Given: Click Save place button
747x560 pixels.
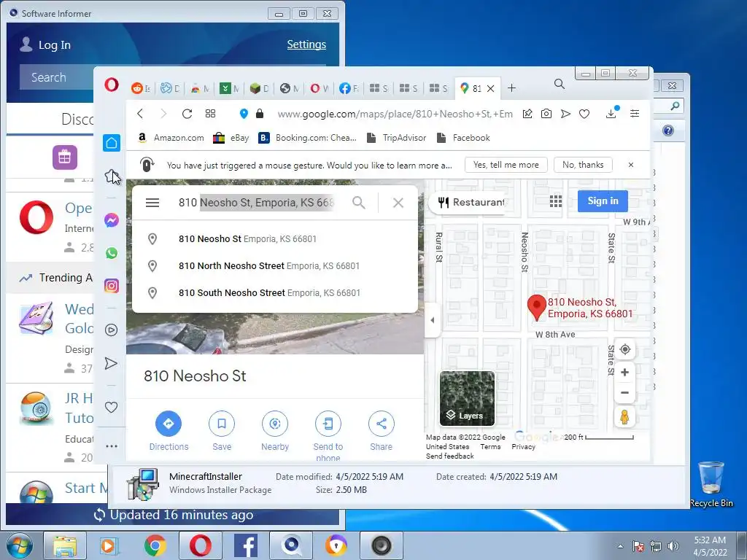Looking at the screenshot, I should 222,431.
